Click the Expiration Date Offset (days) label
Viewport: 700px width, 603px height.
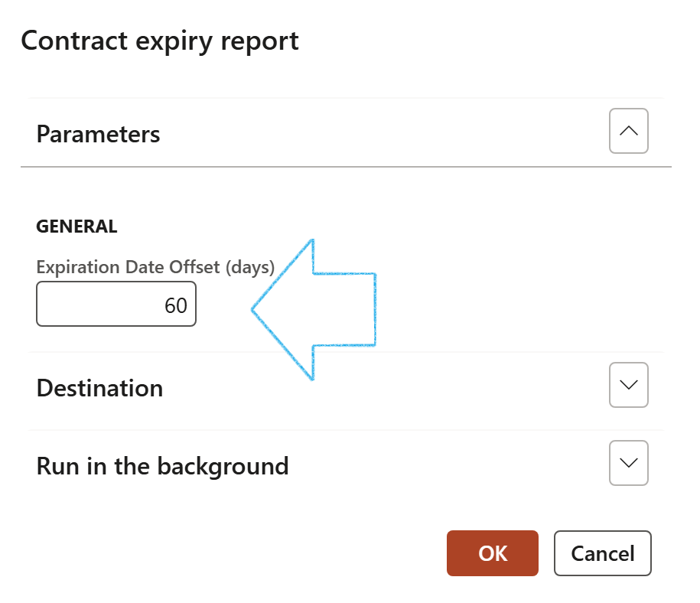pyautogui.click(x=155, y=267)
